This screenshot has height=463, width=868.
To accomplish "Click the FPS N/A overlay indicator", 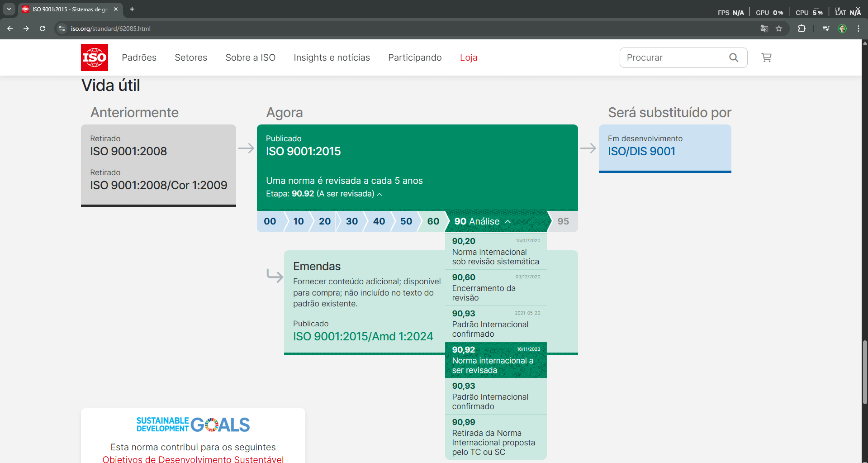I will 730,13.
